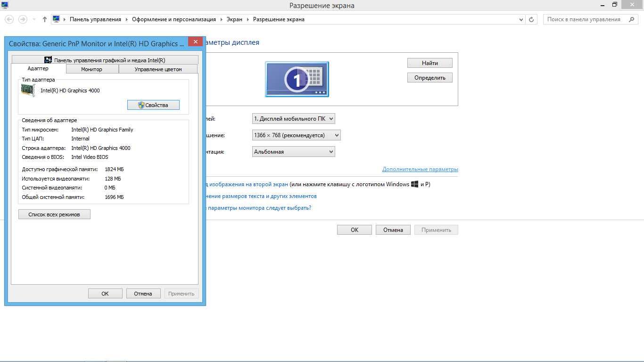Click the Определить button
Image resolution: width=644 pixels, height=362 pixels.
coord(430,78)
